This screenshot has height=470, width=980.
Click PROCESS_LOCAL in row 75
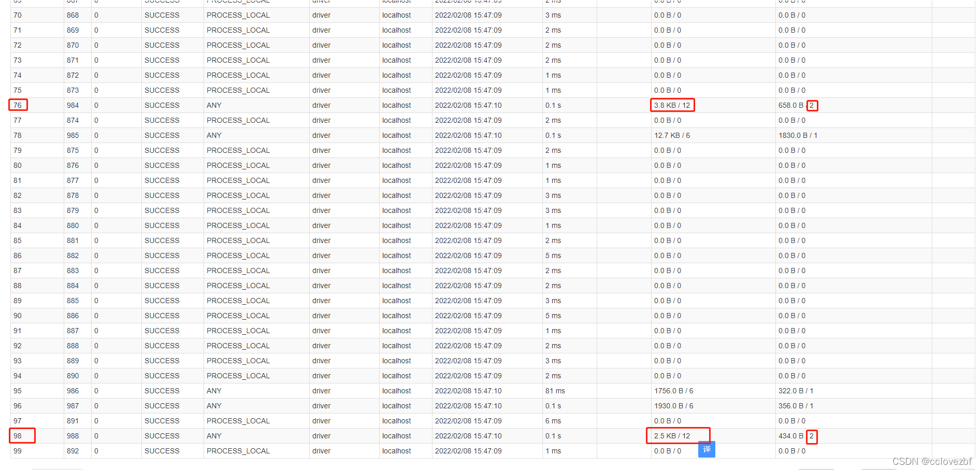[x=238, y=90]
